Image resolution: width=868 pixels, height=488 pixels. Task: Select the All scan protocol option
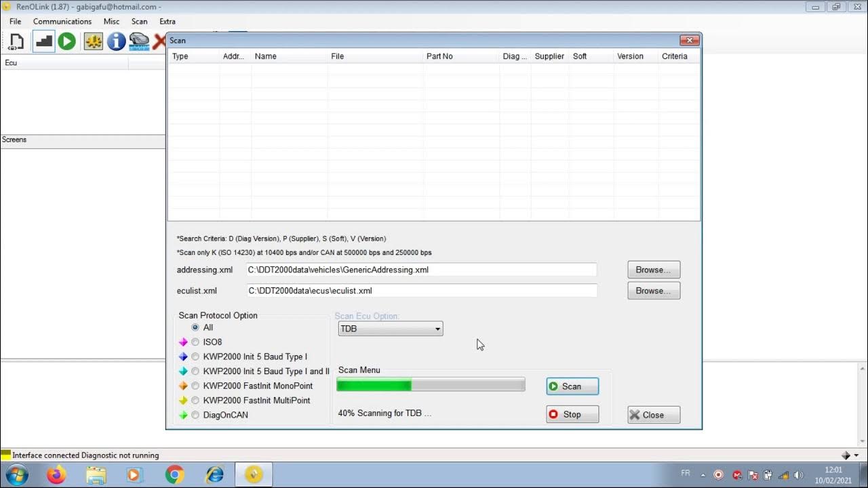coord(195,327)
